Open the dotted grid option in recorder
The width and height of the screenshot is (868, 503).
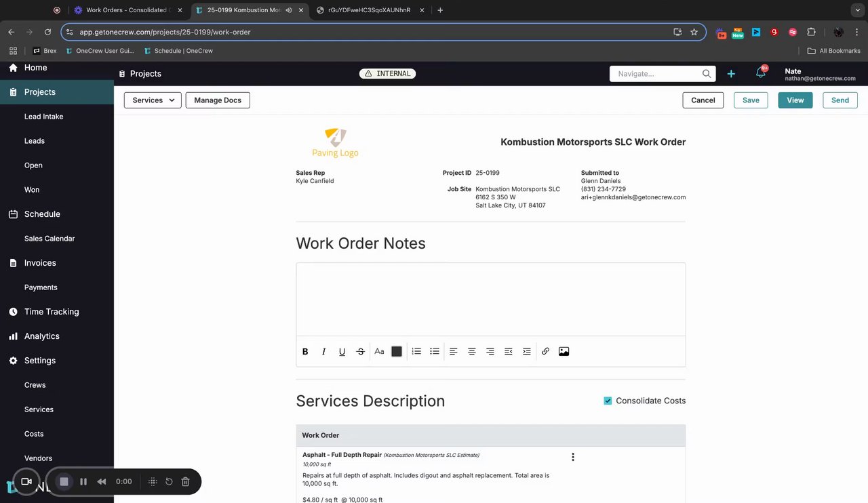click(x=153, y=481)
